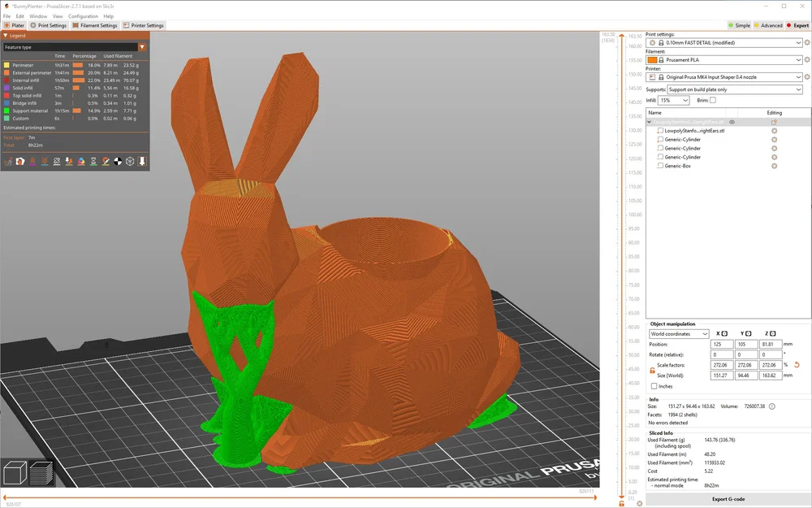The width and height of the screenshot is (812, 508).
Task: Open the Prusament PLA filament dropdown
Action: (731, 59)
